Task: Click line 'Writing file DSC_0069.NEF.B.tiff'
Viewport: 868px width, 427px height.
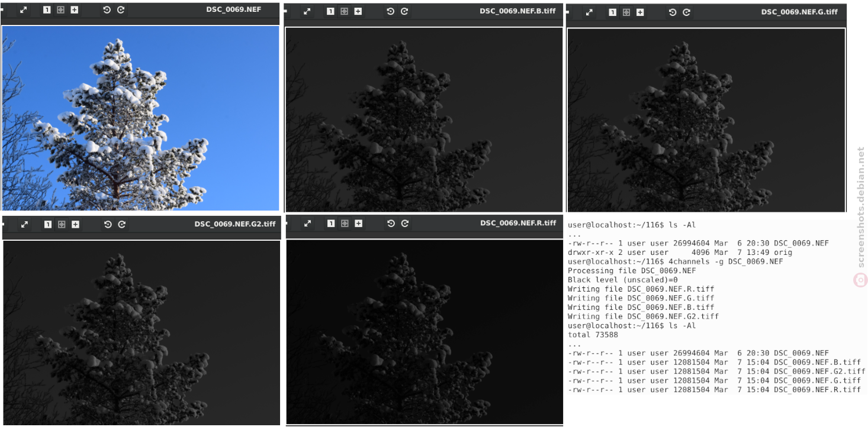Action: (641, 308)
